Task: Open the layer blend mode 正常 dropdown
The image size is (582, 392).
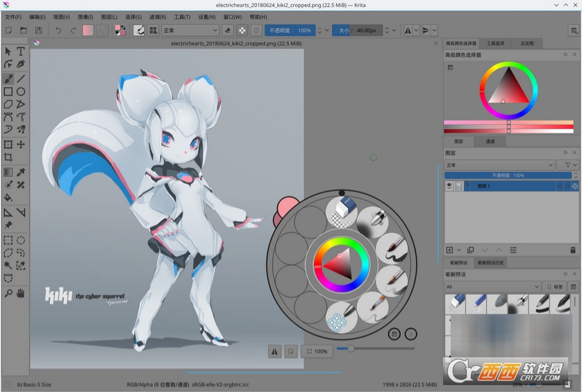Action: [500, 165]
